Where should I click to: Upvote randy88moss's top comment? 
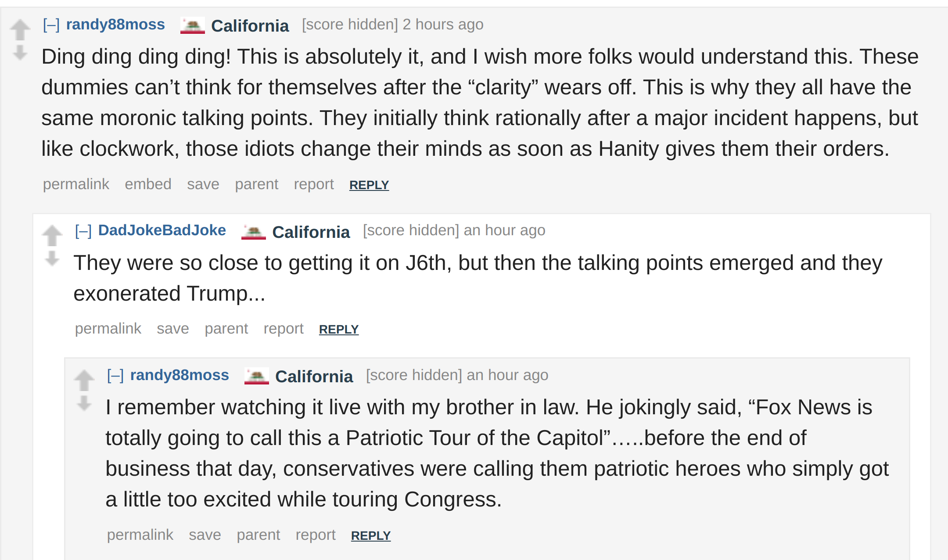[20, 30]
